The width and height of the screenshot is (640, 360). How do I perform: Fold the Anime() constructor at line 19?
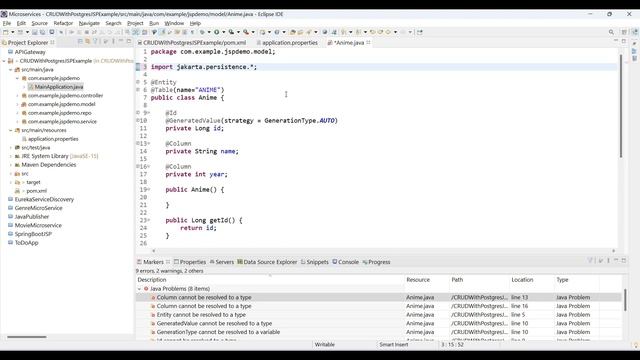(x=149, y=189)
